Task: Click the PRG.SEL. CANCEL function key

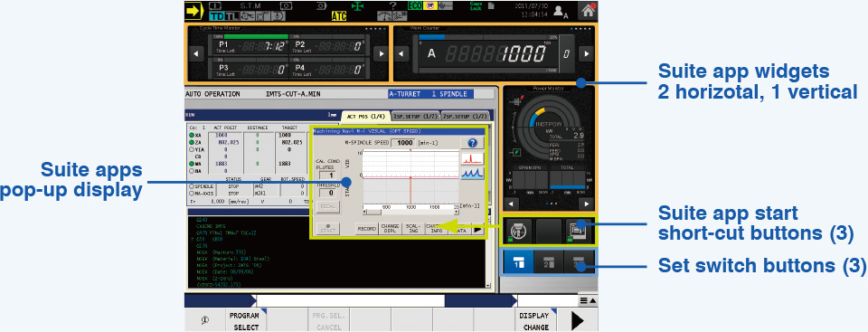Action: click(x=329, y=320)
